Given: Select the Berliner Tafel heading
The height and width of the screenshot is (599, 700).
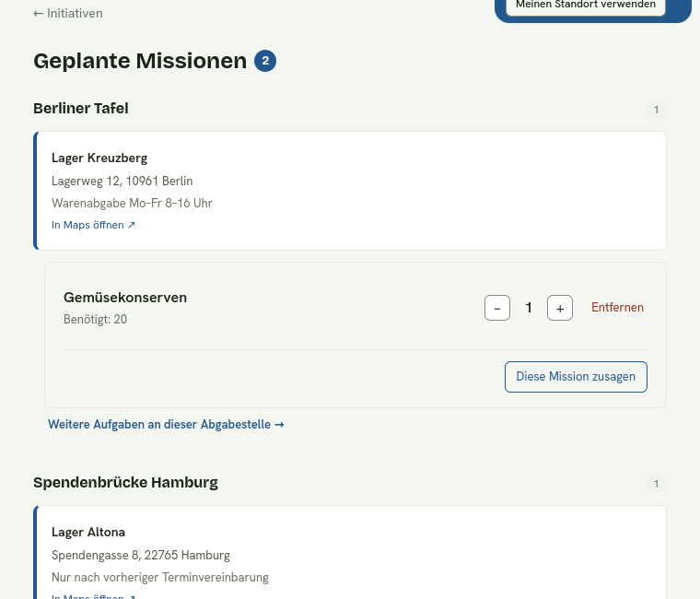Looking at the screenshot, I should [x=81, y=109].
